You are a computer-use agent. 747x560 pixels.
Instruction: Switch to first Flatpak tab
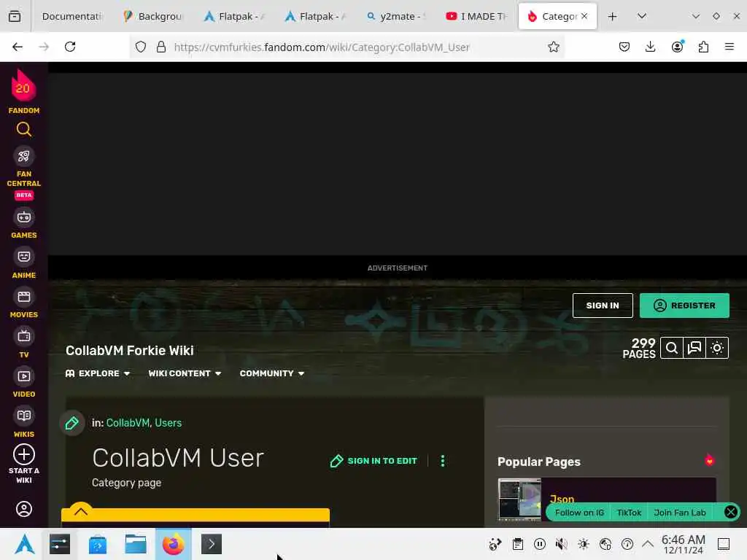234,16
